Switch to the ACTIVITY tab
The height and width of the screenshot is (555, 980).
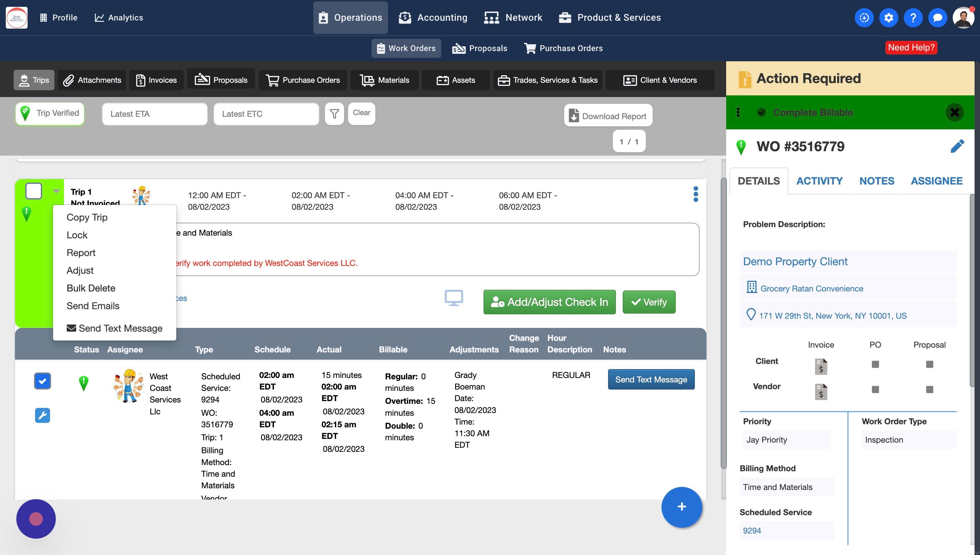click(x=819, y=181)
